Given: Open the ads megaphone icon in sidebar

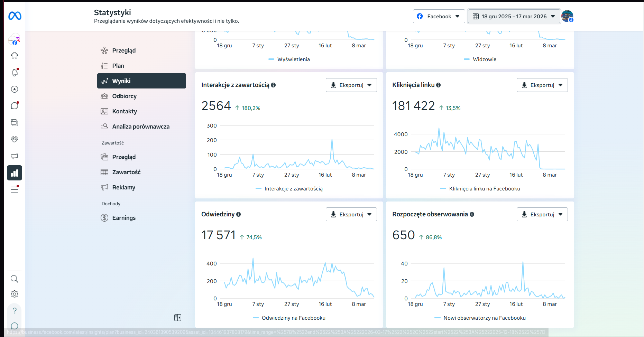Looking at the screenshot, I should pyautogui.click(x=15, y=156).
